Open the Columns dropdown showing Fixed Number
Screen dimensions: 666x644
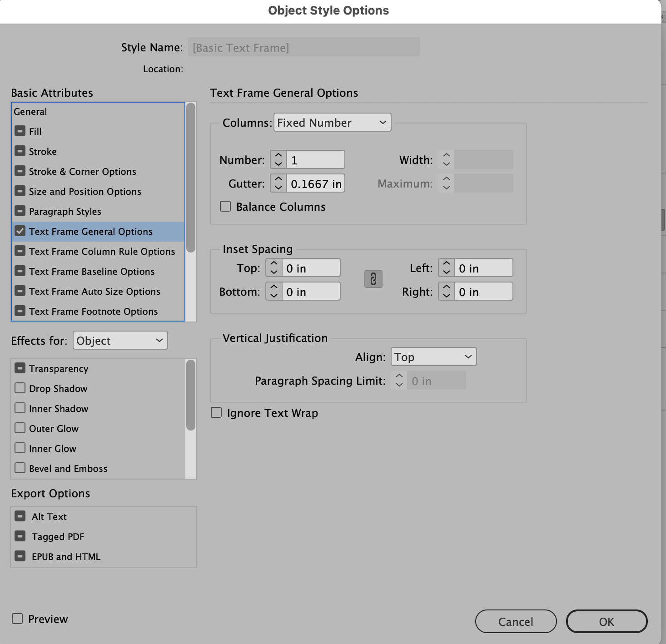point(332,122)
